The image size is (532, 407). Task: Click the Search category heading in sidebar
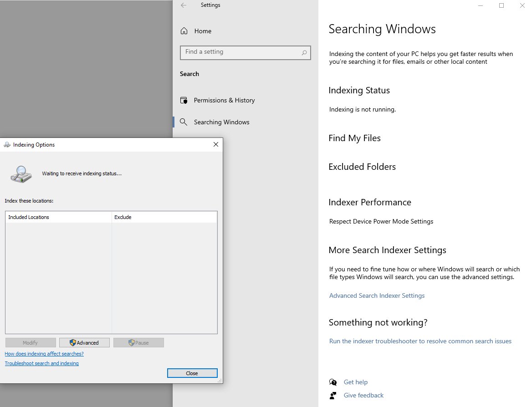[x=189, y=74]
